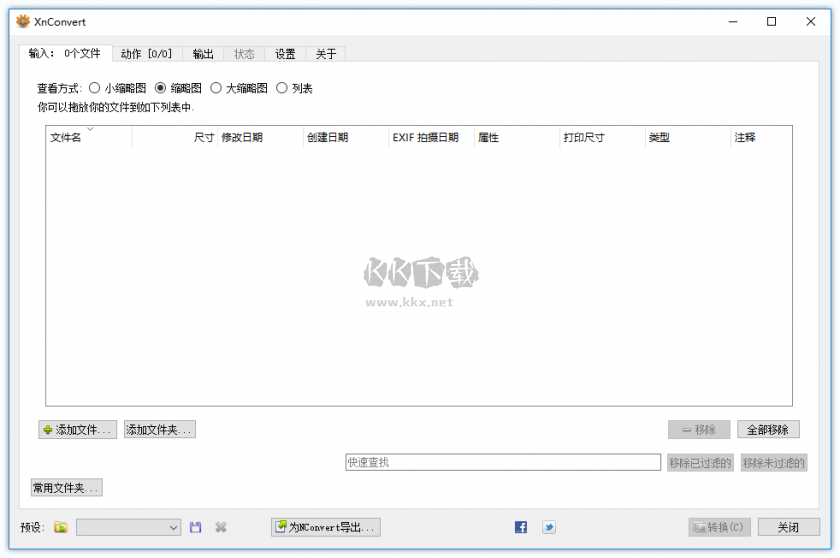Open preset folder icon next to 预设
The width and height of the screenshot is (840, 558).
tap(61, 527)
